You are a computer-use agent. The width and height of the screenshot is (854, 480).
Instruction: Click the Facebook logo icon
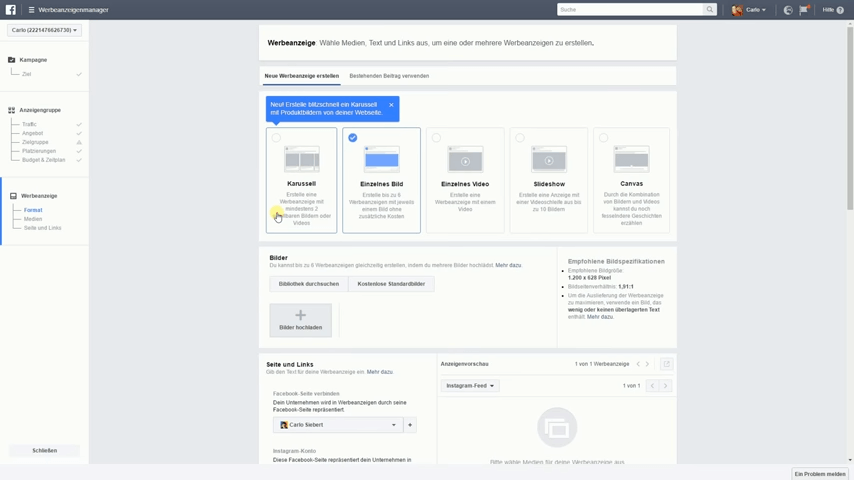pyautogui.click(x=11, y=10)
